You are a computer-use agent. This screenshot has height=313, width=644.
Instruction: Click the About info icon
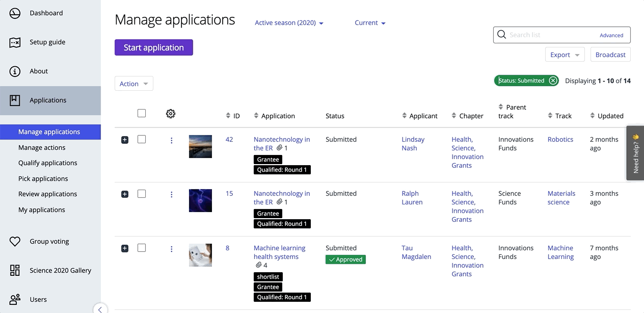pyautogui.click(x=15, y=71)
